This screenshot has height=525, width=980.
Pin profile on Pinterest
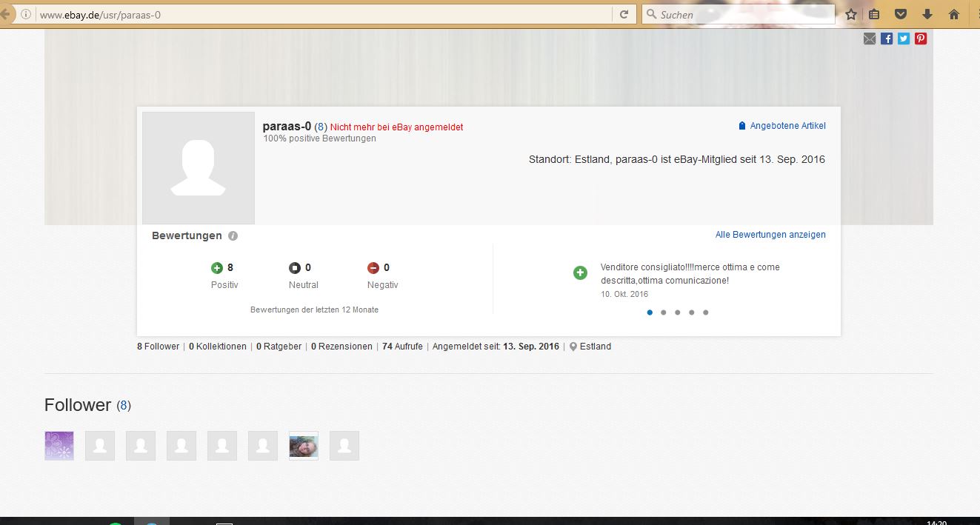click(921, 39)
